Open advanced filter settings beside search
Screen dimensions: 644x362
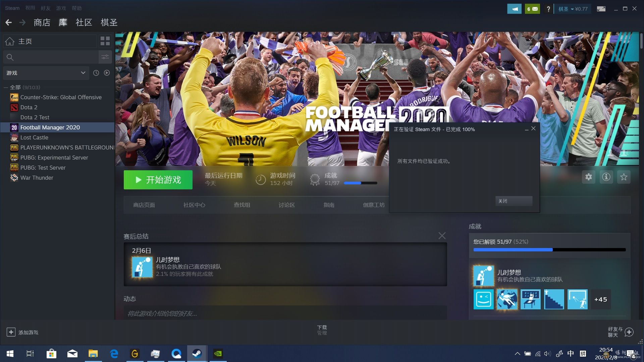[105, 57]
